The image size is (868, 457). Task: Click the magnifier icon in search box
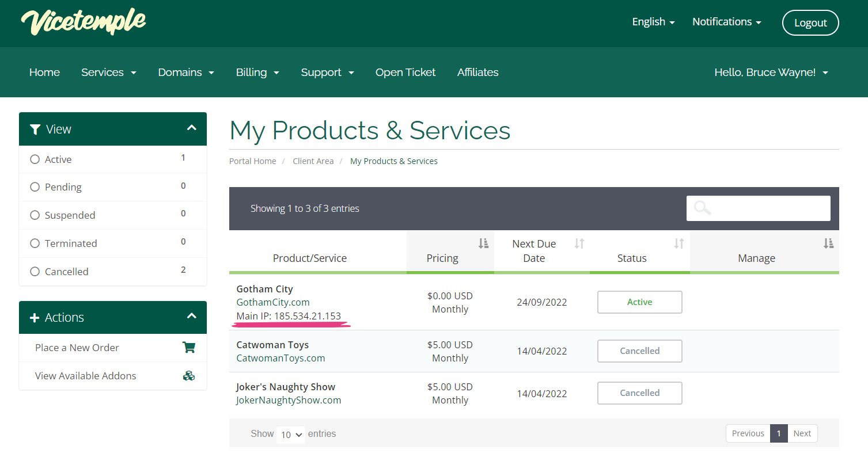pos(703,208)
